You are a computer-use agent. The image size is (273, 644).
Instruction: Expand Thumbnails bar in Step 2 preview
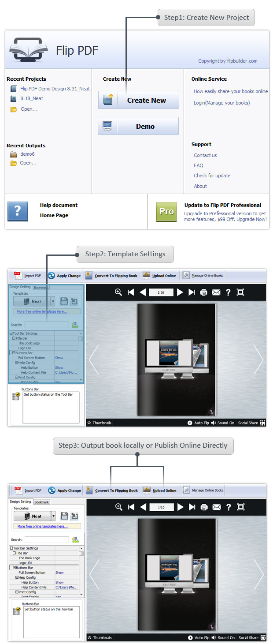tap(100, 423)
